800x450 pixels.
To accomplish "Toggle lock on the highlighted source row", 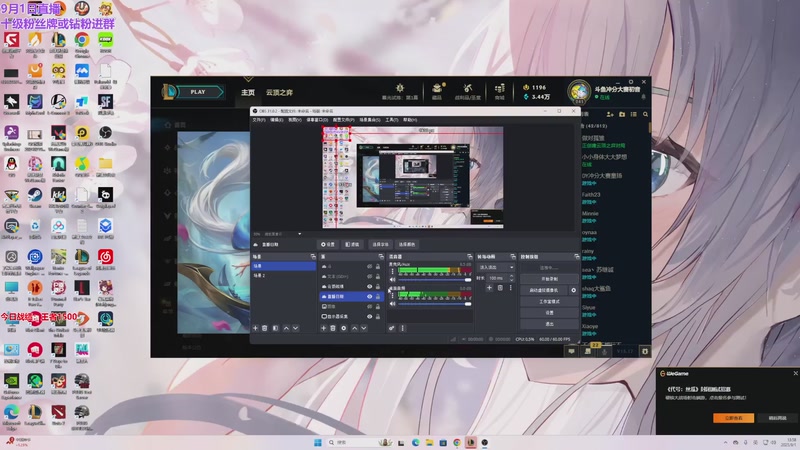I will [378, 296].
